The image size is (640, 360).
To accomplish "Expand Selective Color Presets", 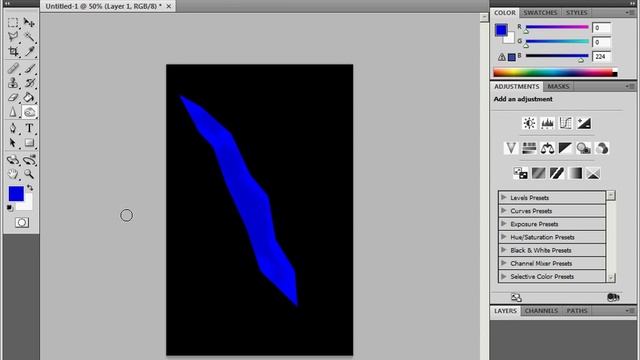I will pos(504,276).
